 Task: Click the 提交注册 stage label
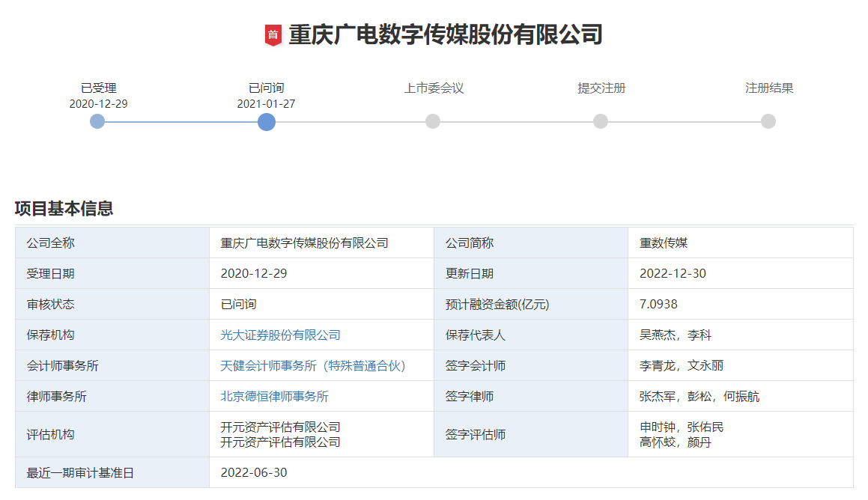[601, 88]
